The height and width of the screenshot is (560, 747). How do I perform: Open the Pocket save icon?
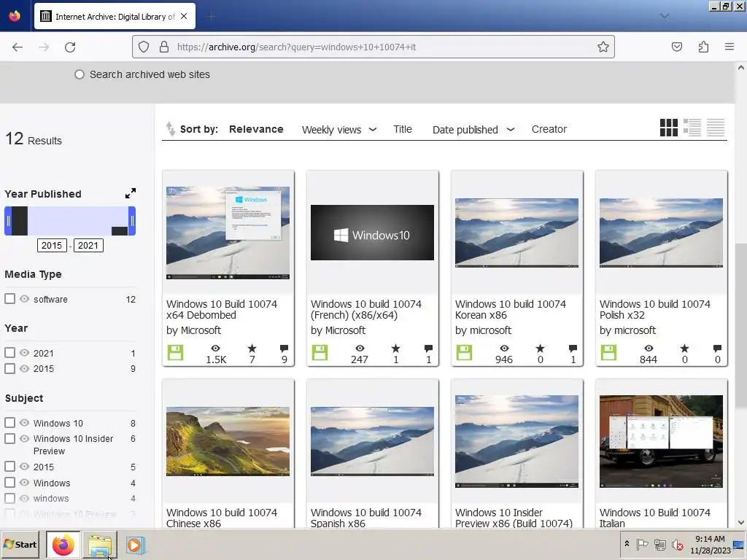pos(677,47)
